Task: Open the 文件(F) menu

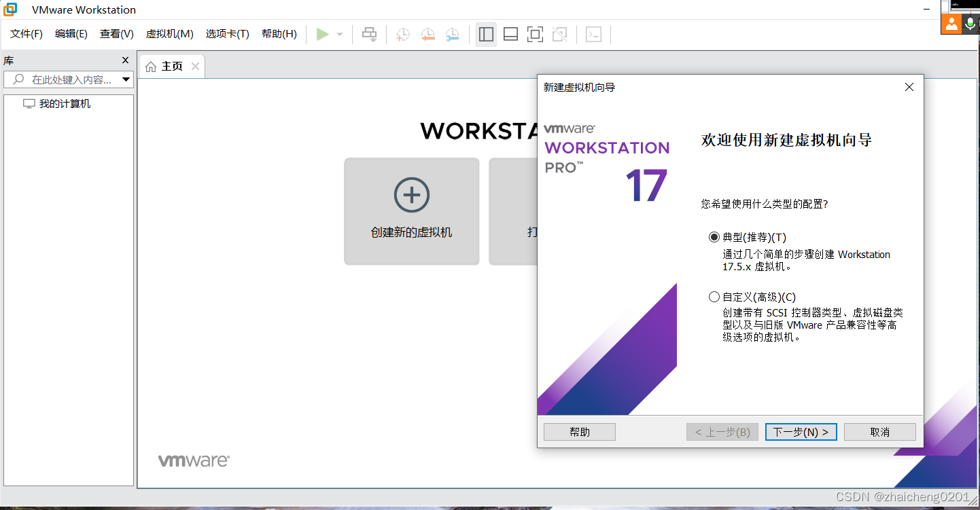Action: coord(27,34)
